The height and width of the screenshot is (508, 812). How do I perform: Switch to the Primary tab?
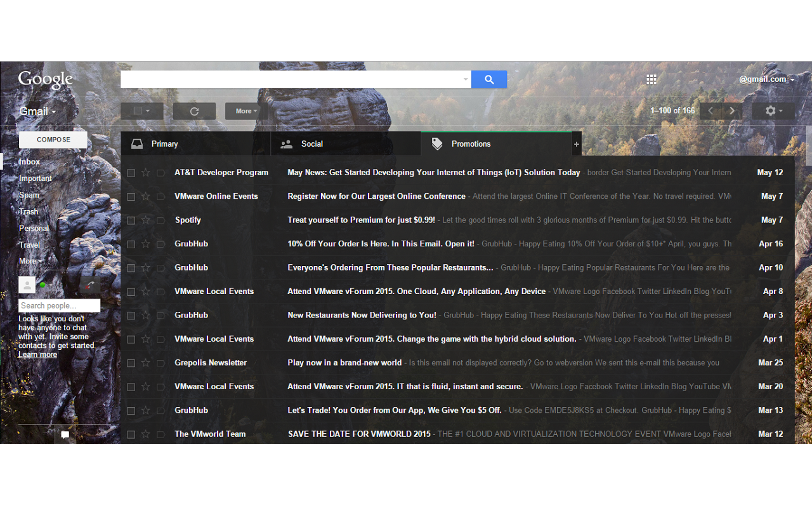tap(195, 144)
